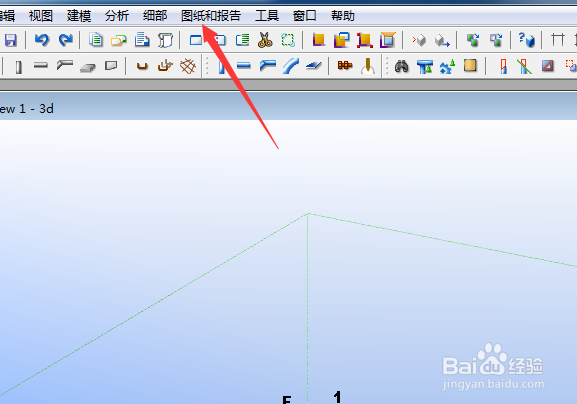
Task: Click the orange square with blue window icon
Action: pyautogui.click(x=341, y=40)
